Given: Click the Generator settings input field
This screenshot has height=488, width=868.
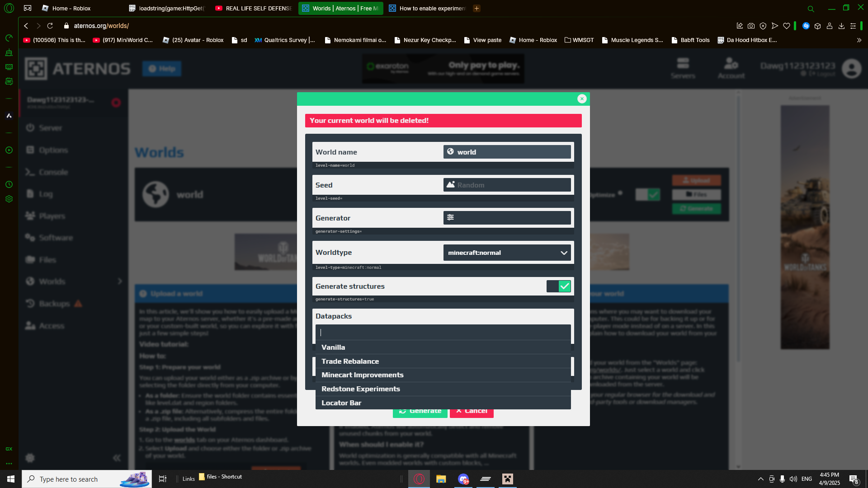Looking at the screenshot, I should point(507,218).
